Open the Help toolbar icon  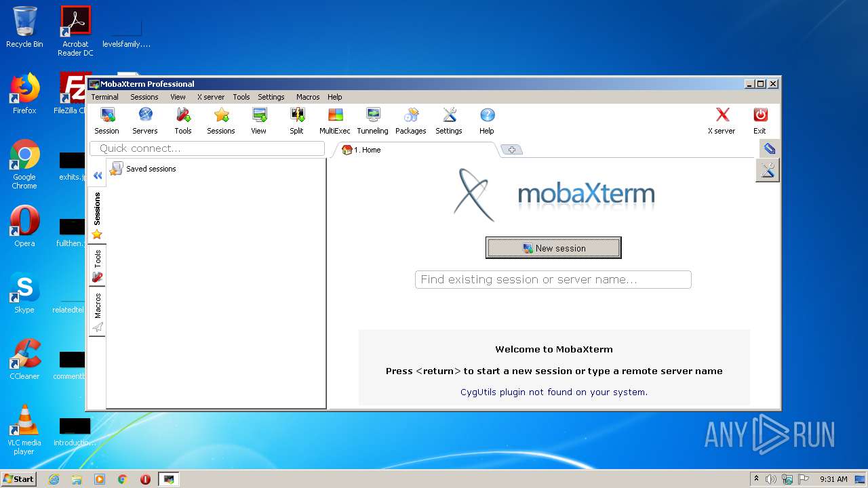click(487, 121)
